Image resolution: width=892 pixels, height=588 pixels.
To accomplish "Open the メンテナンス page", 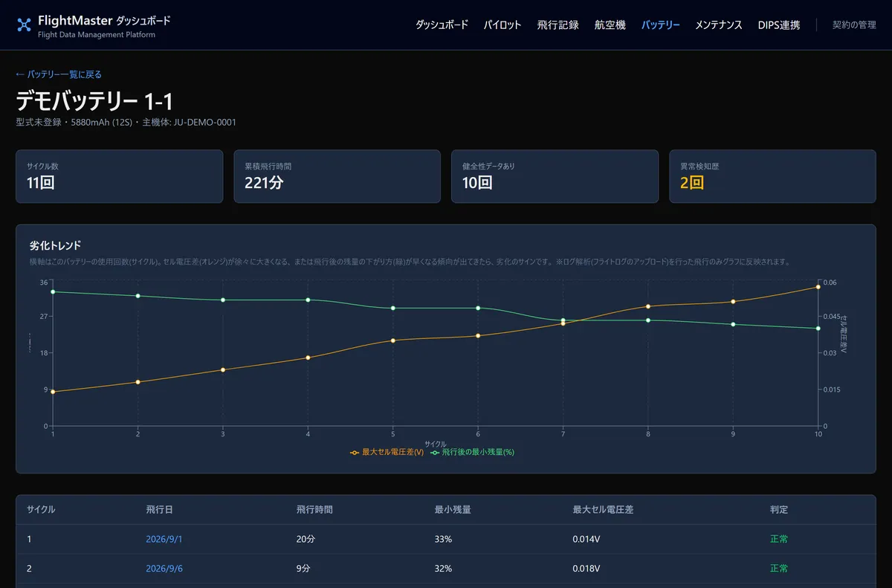I will coord(719,25).
